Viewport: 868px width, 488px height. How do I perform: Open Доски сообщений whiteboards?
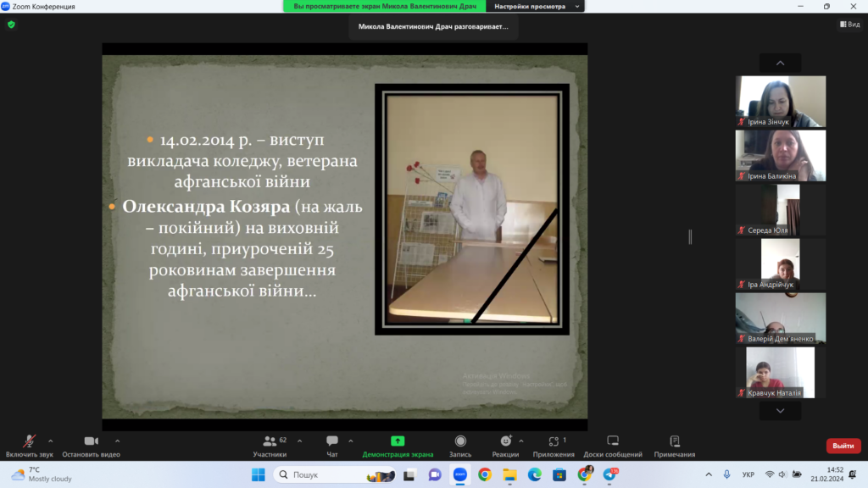click(612, 441)
